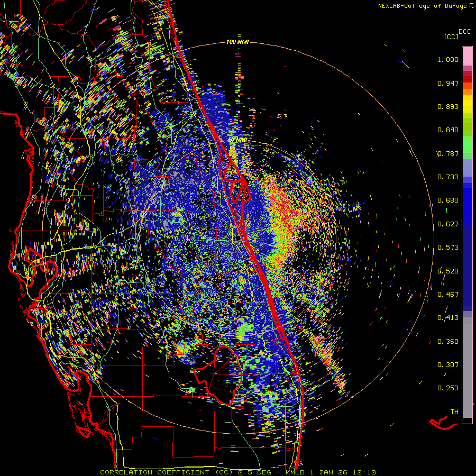Select the 0.680 legend value
The height and width of the screenshot is (476, 476).
click(x=448, y=200)
